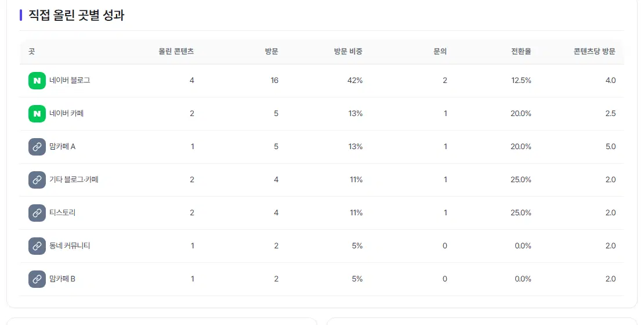Image resolution: width=644 pixels, height=325 pixels.
Task: Click the 42% visit share cell
Action: (355, 81)
